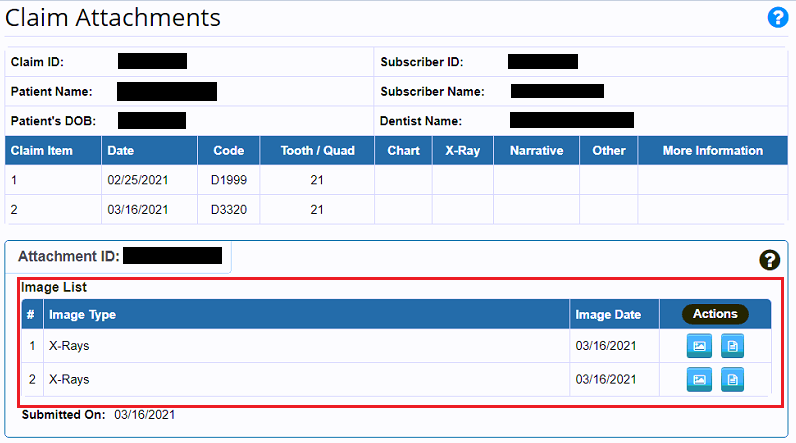The width and height of the screenshot is (796, 443).
Task: Select procedure code D1999 cell
Action: pos(228,181)
